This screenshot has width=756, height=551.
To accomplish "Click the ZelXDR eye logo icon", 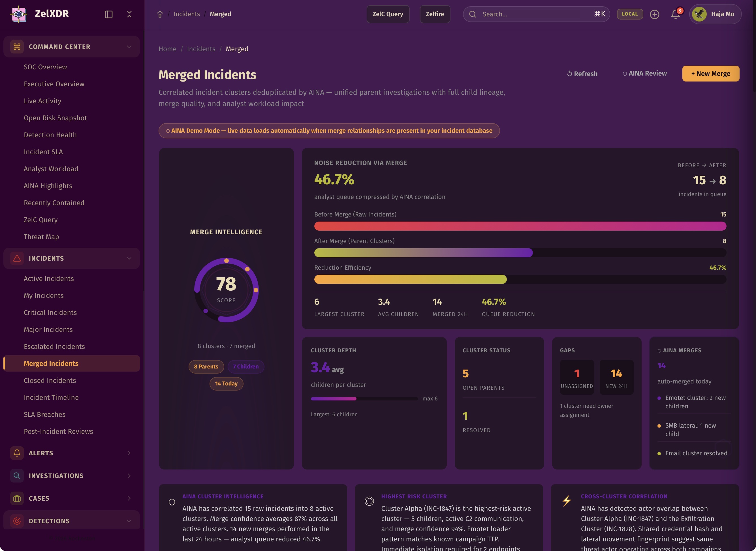I will 19,14.
